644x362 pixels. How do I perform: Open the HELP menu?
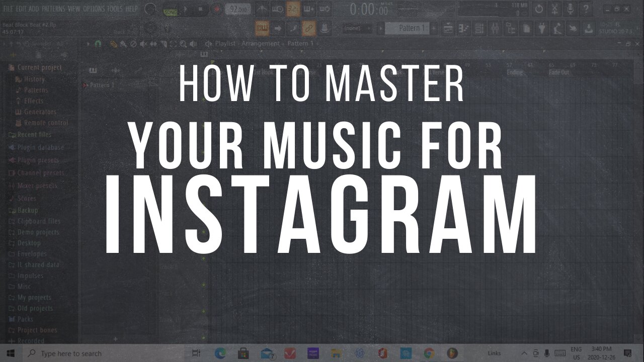pos(131,9)
